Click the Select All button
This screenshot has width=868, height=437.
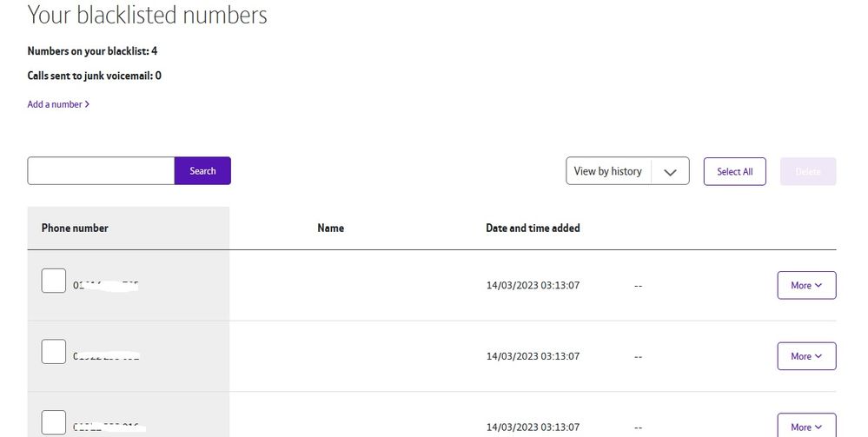pos(734,171)
